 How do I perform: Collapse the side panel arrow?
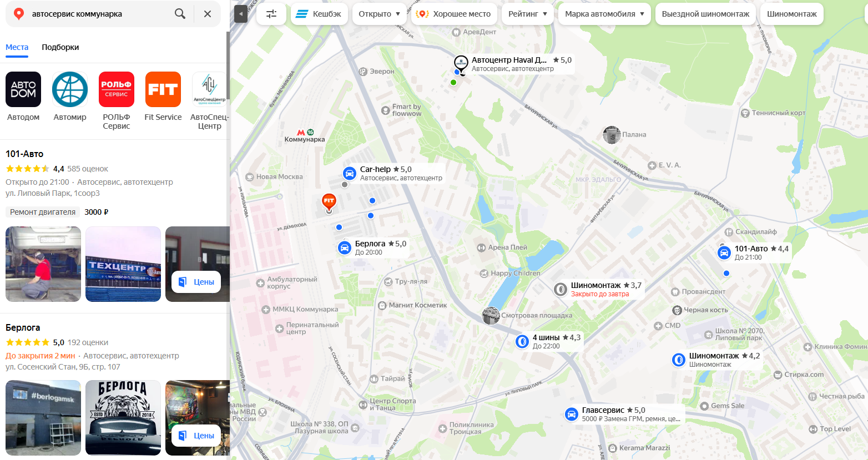click(x=241, y=14)
